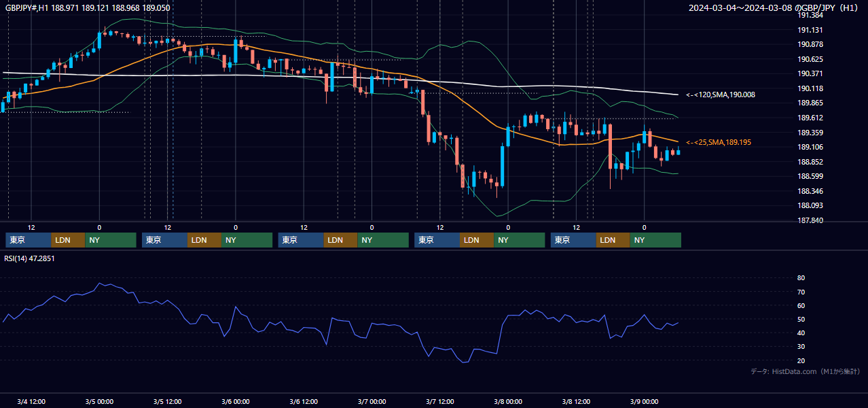Click the RSI(14) 47.2851 indicator label
This screenshot has width=868, height=408.
[30, 258]
